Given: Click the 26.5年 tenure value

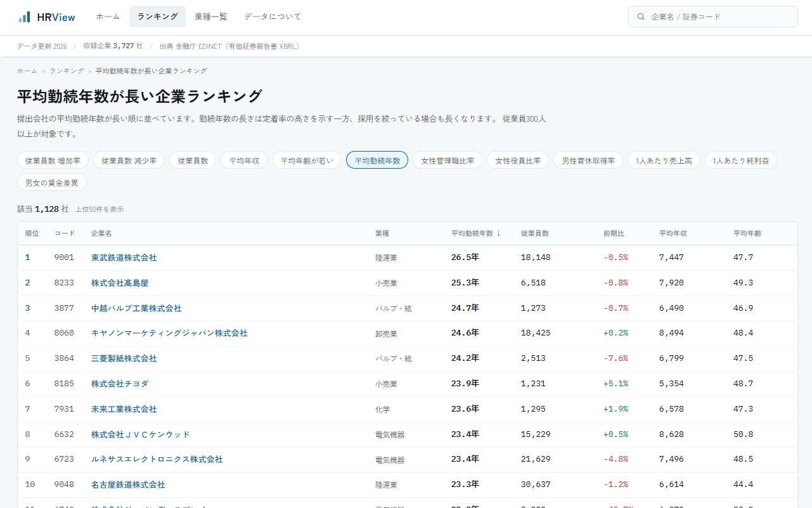Looking at the screenshot, I should click(465, 257).
